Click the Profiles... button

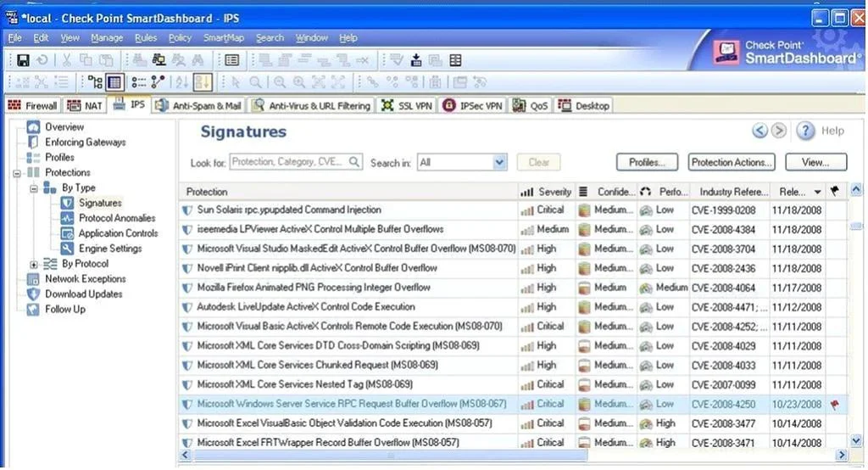click(x=647, y=162)
